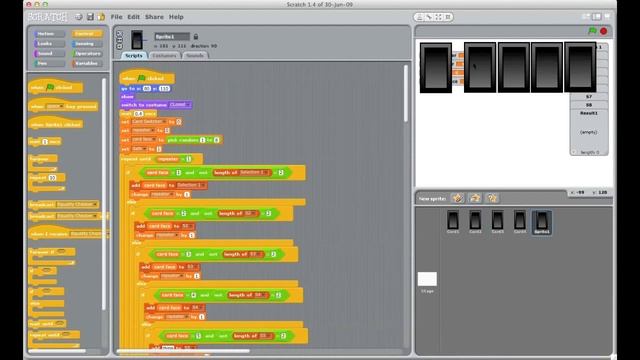Show the Pen block category
This screenshot has height=360, width=640.
49,63
